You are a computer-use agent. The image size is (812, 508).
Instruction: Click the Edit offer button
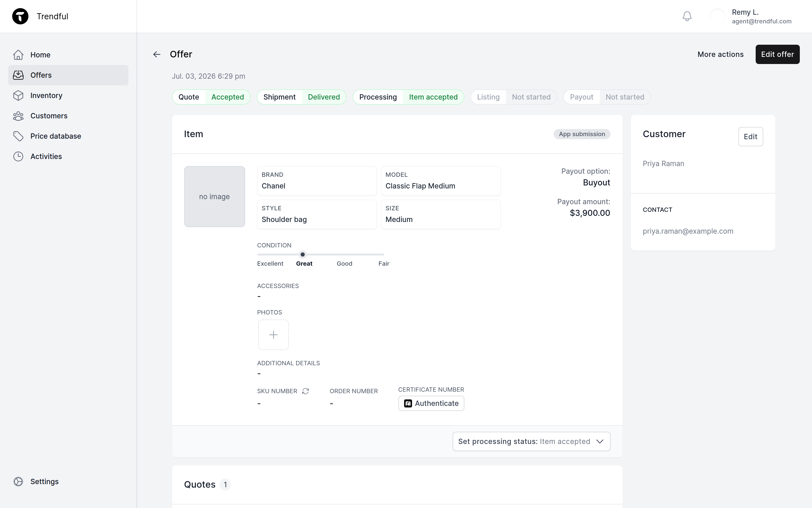777,54
